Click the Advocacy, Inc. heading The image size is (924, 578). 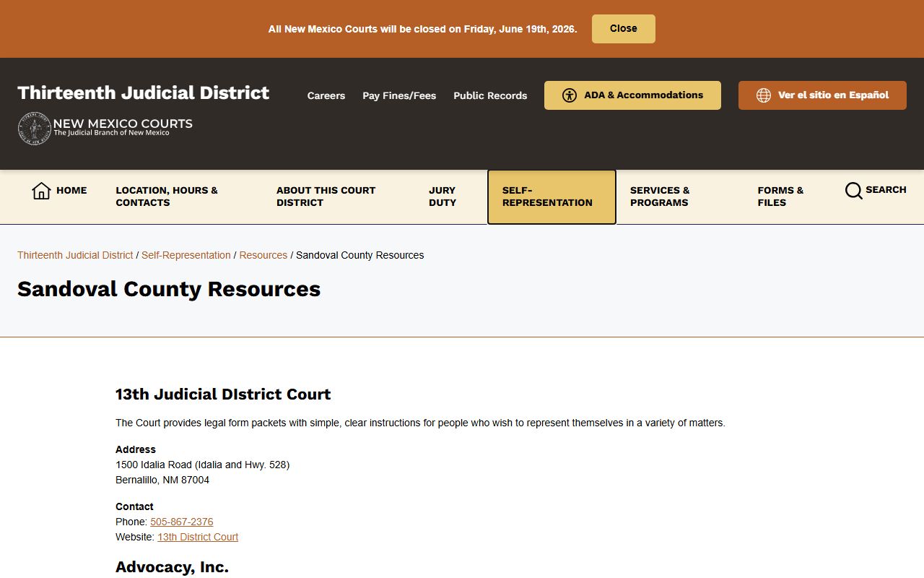click(172, 567)
